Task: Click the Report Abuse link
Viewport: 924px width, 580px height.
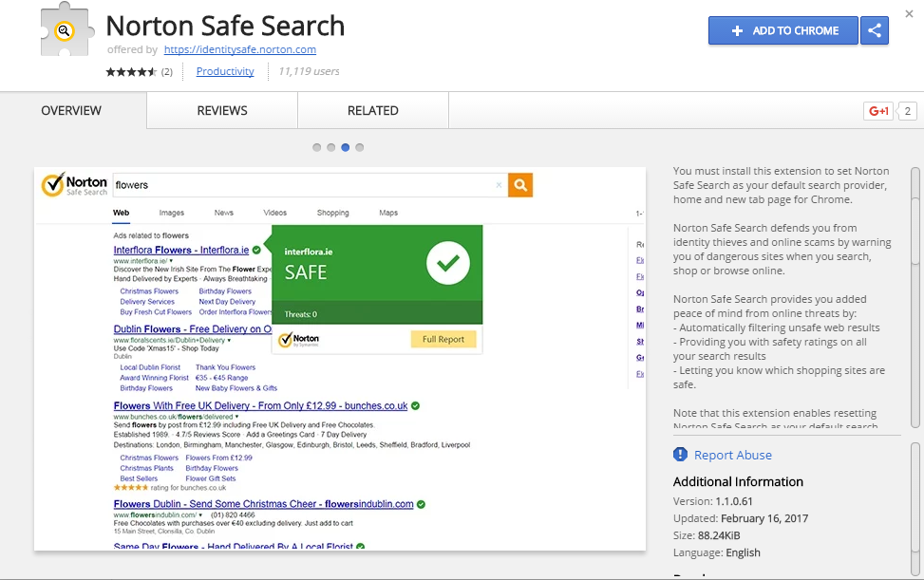Action: click(732, 455)
